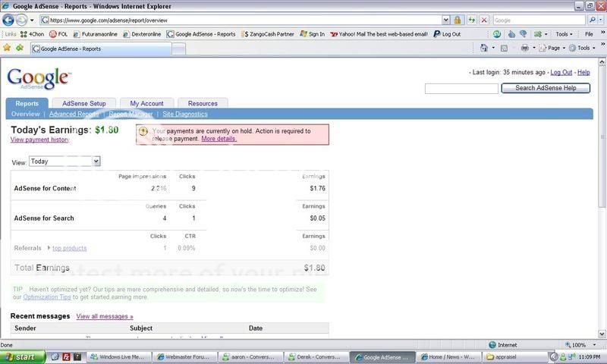The image size is (607, 364).
Task: Open the Print options dropdown arrow
Action: [534, 48]
